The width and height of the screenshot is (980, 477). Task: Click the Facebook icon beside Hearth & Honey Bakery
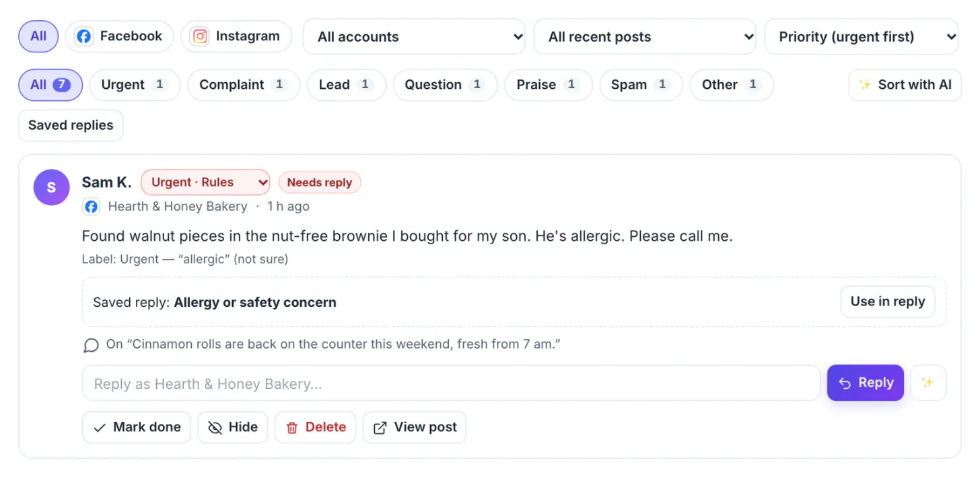pos(91,207)
